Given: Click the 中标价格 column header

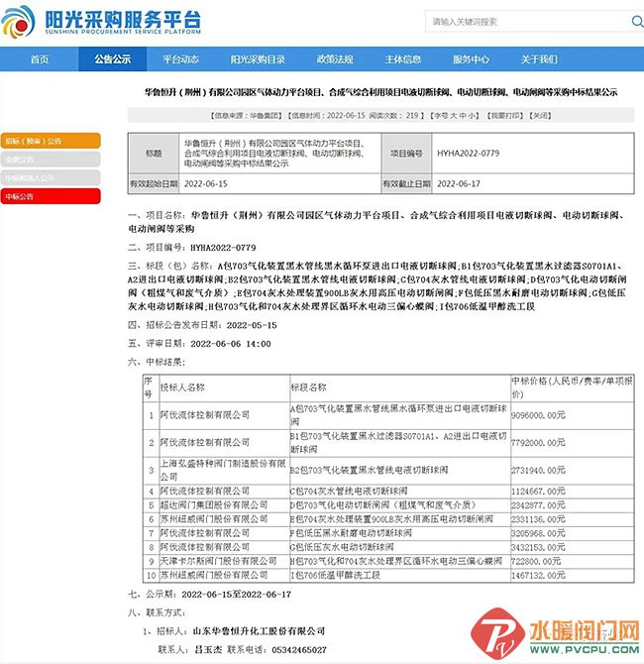Looking at the screenshot, I should [572, 387].
